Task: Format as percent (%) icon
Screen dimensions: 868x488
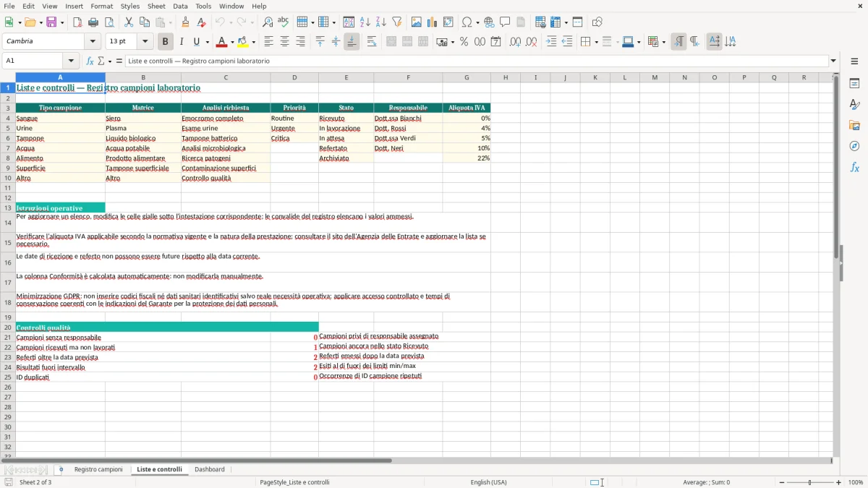Action: tap(464, 42)
